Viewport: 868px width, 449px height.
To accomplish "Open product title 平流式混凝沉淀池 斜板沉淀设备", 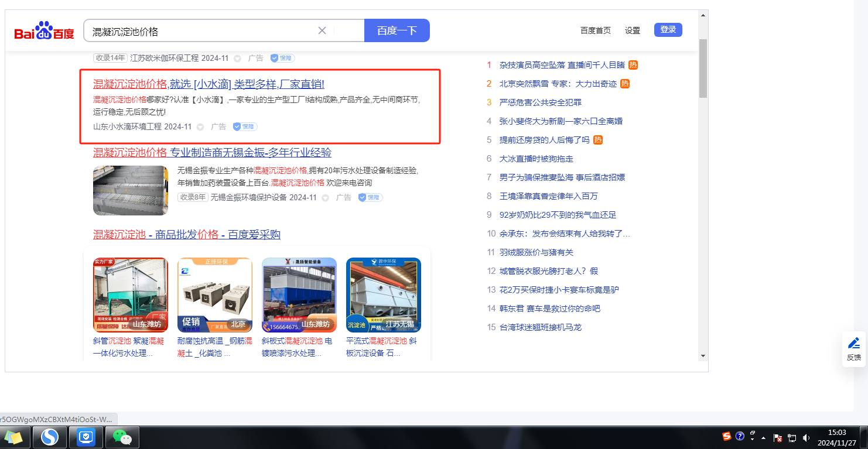I will point(381,347).
